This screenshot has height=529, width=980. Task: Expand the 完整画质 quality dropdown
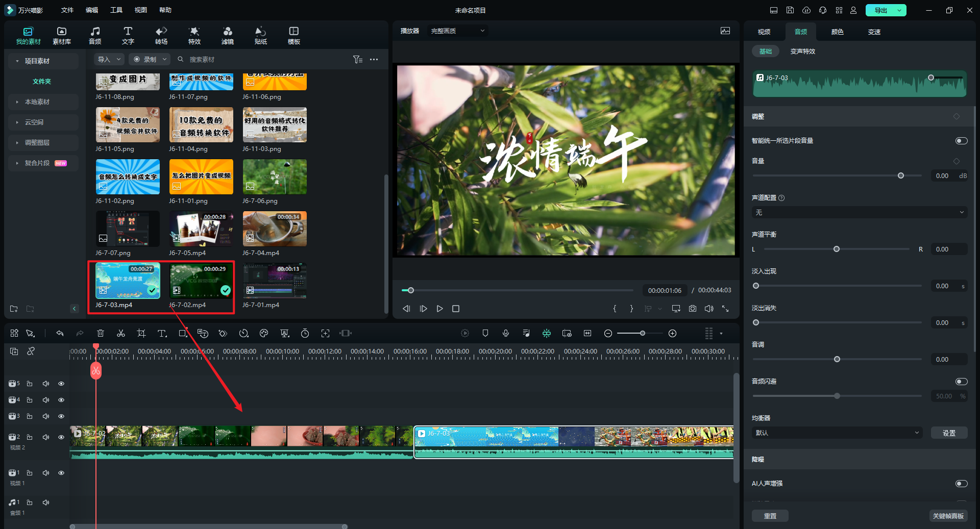[457, 31]
